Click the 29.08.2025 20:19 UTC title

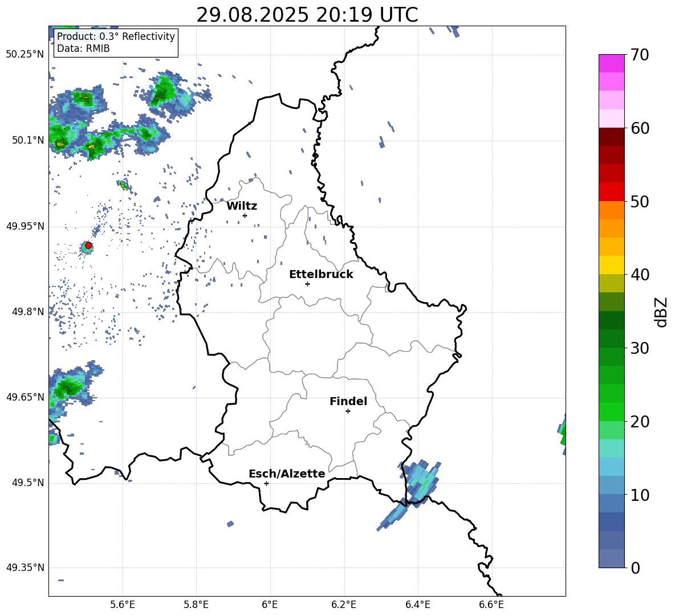[307, 15]
